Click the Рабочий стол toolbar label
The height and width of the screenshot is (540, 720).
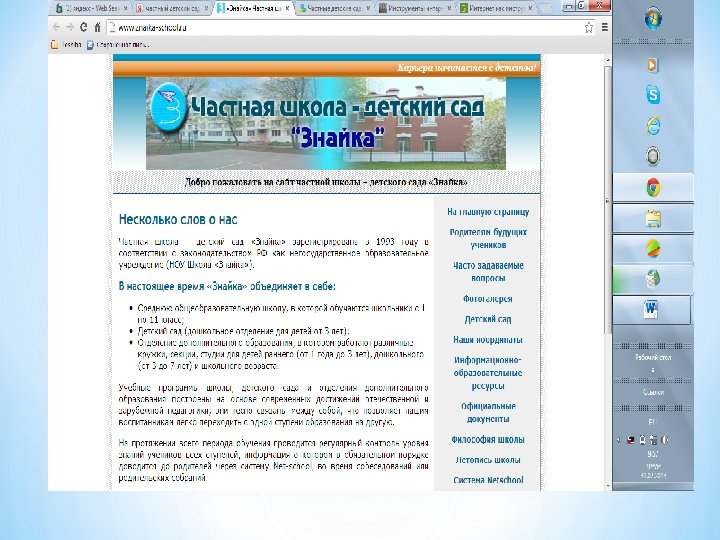pos(652,357)
